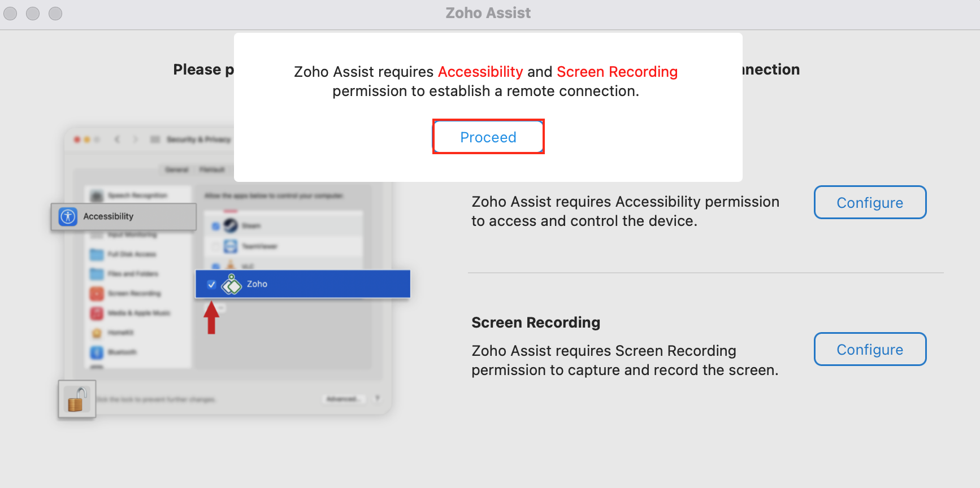
Task: Click the window close button in title bar
Action: click(10, 13)
